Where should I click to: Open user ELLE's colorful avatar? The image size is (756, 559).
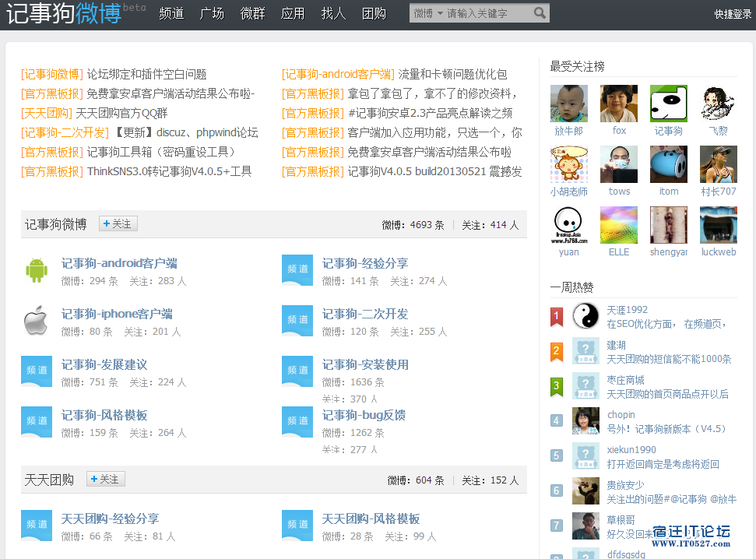619,225
